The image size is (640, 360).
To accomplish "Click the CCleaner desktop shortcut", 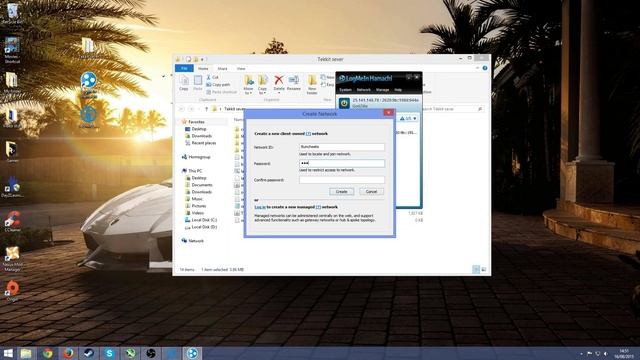I will click(x=12, y=221).
